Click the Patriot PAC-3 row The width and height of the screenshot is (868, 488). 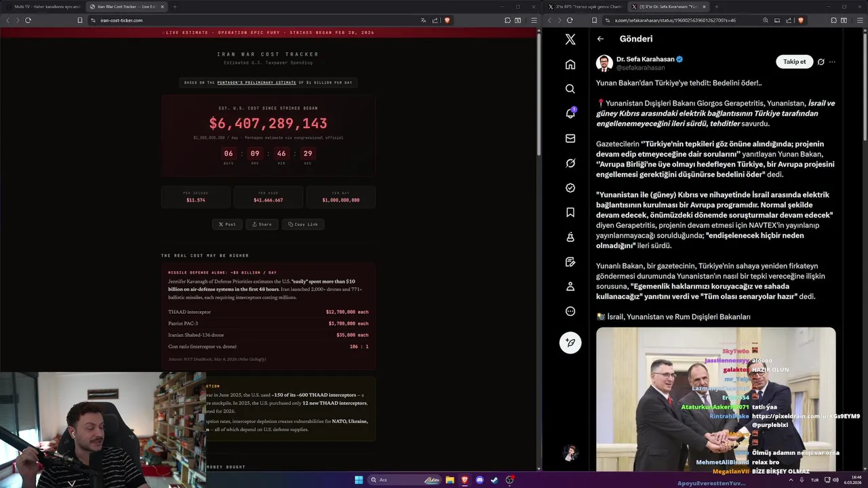click(269, 323)
